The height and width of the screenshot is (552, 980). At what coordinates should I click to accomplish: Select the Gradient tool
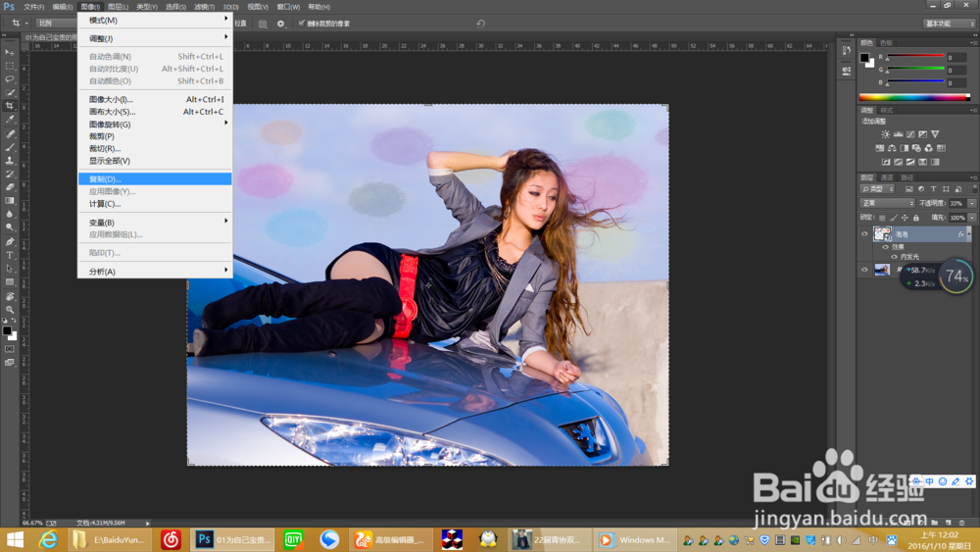click(x=10, y=201)
